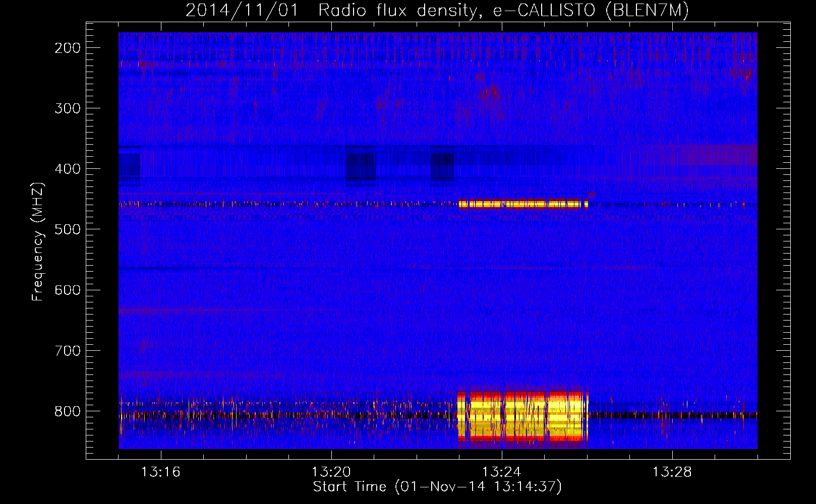Click the plot title '2014/11/01 Radio flux density, e-CALLISTO (BLEN7M)'
Viewport: 816px width, 504px height.
(437, 11)
